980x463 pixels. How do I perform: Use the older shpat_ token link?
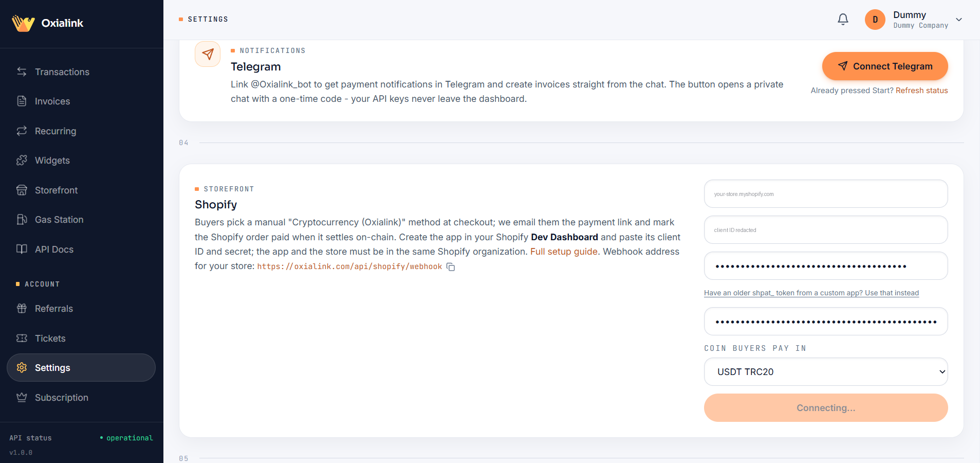(x=811, y=293)
